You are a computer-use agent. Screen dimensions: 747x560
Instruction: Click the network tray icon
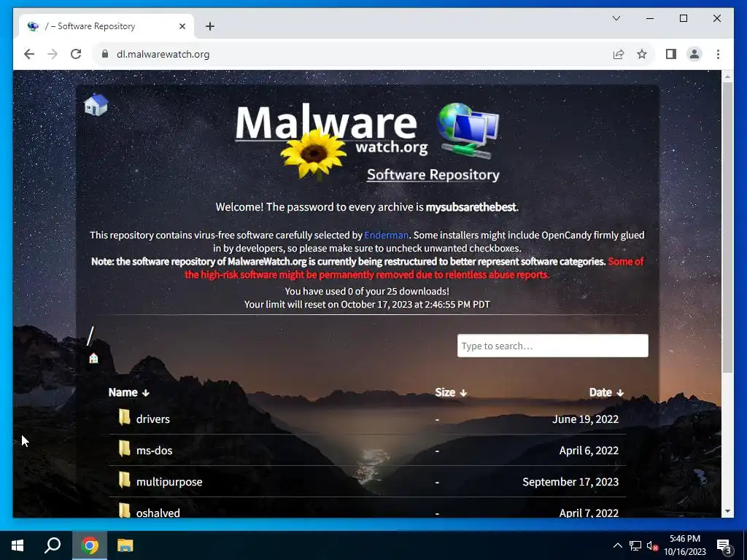635,545
